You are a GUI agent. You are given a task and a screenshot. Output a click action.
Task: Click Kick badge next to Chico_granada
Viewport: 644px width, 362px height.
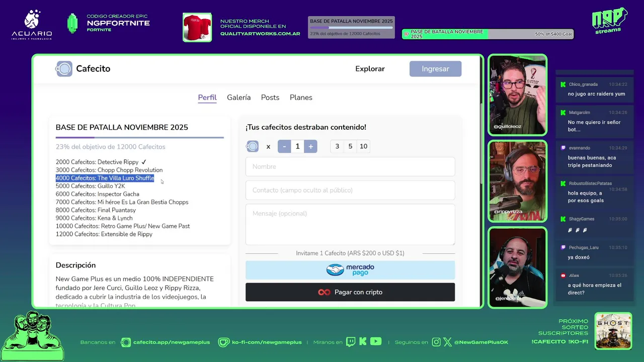tap(563, 84)
